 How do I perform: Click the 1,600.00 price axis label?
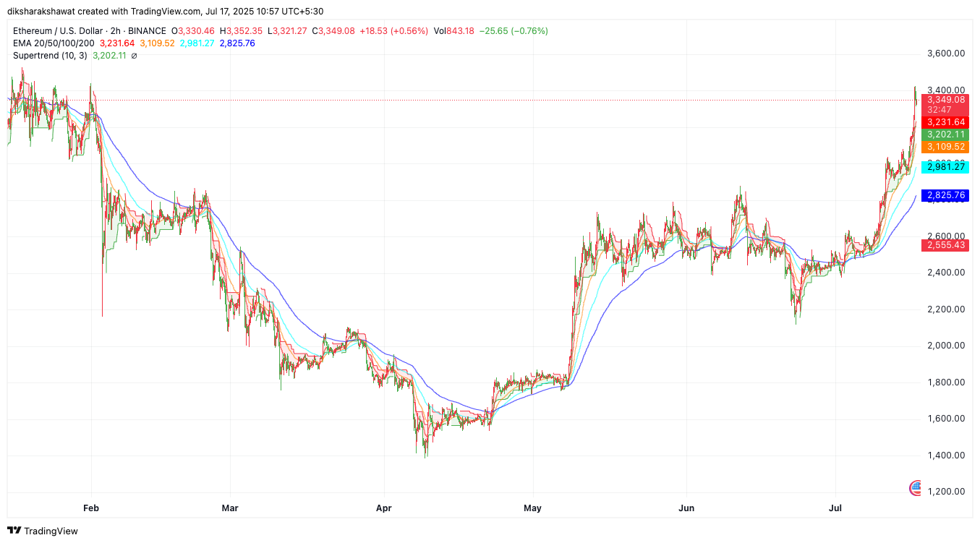coord(946,419)
